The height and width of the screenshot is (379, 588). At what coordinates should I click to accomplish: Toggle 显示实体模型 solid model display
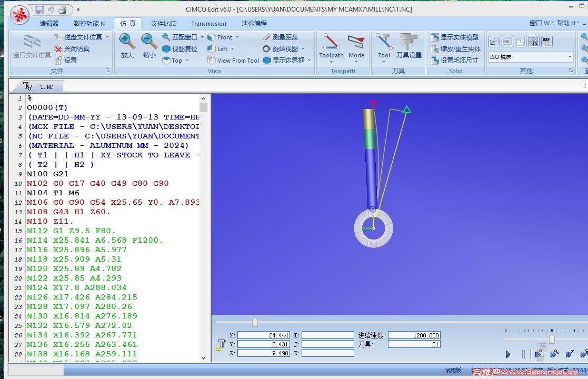pos(455,37)
